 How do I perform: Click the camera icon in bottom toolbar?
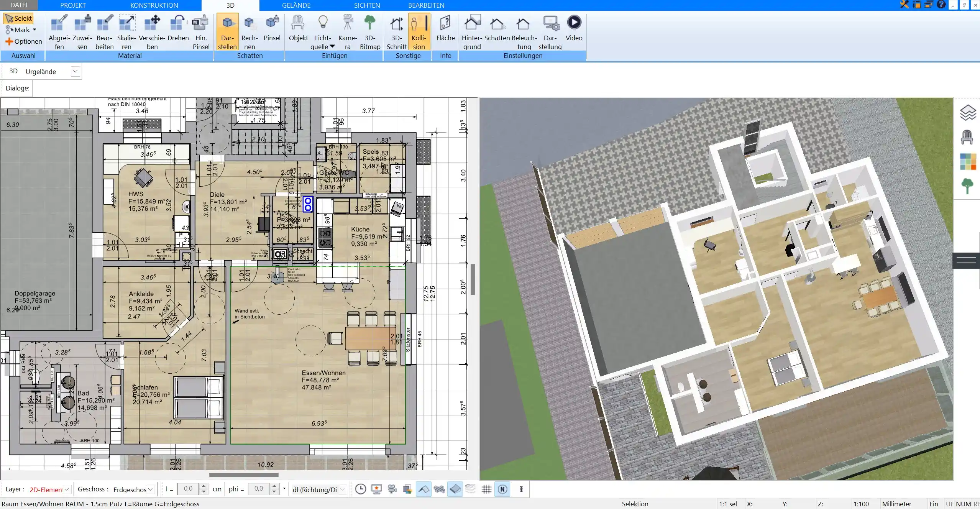[x=392, y=489]
